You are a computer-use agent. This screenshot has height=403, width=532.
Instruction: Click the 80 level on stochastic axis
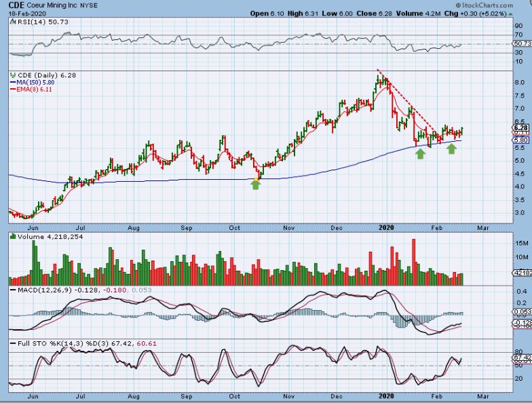click(x=518, y=353)
